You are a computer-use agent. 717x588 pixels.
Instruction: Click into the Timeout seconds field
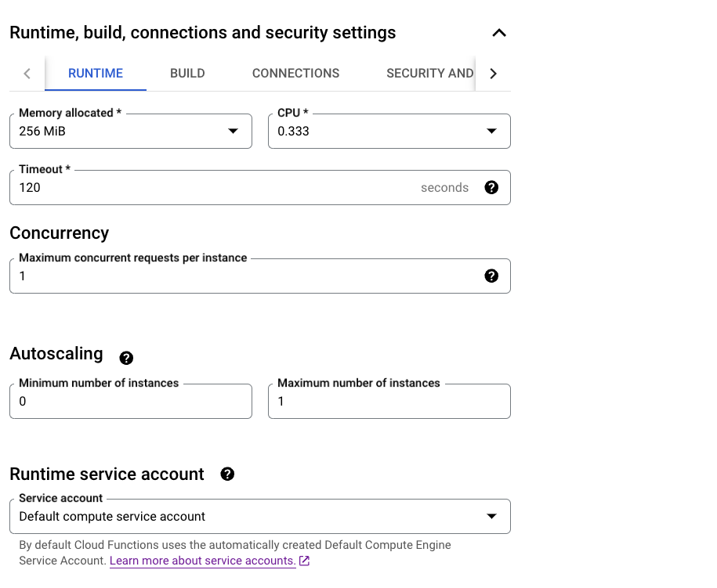[x=212, y=188]
